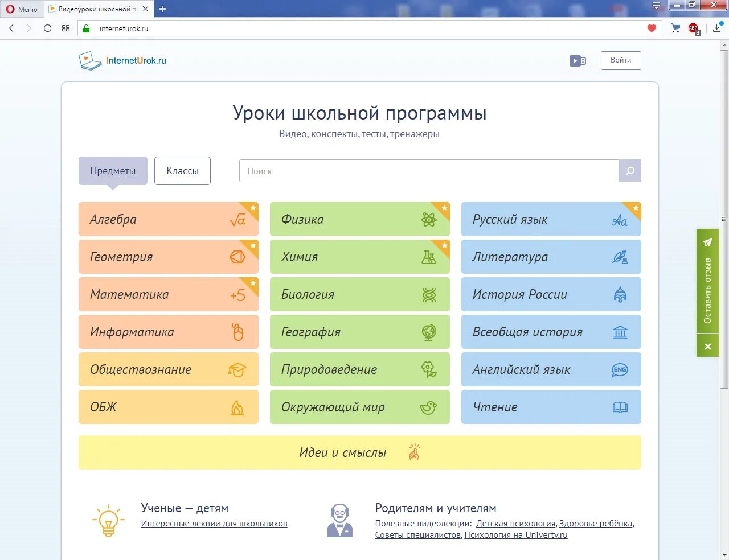Focus the Поиск search field
Viewport: 729px width, 560px height.
pos(429,171)
